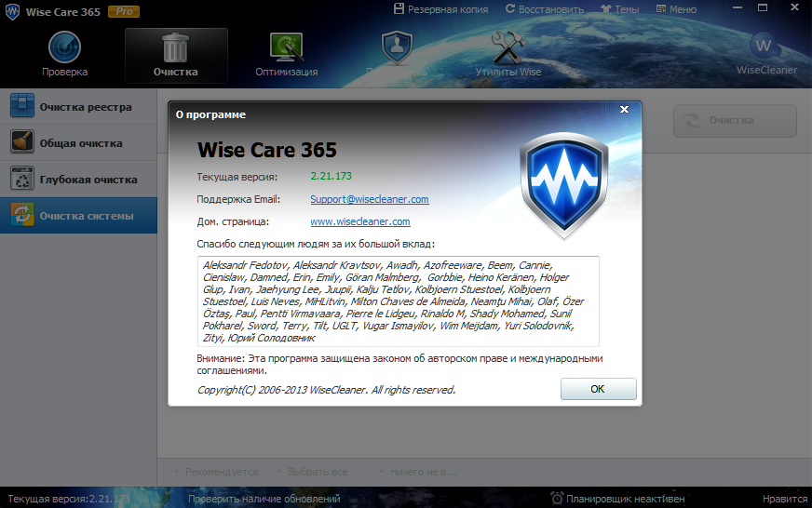Select Глубокая очистка in sidebar

click(78, 179)
